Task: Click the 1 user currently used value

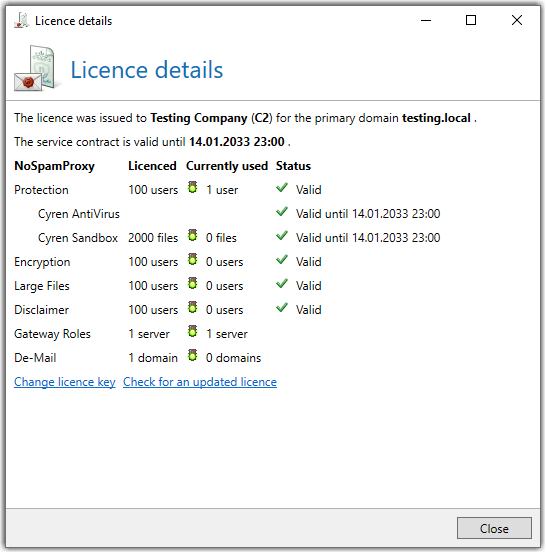Action: coord(222,190)
